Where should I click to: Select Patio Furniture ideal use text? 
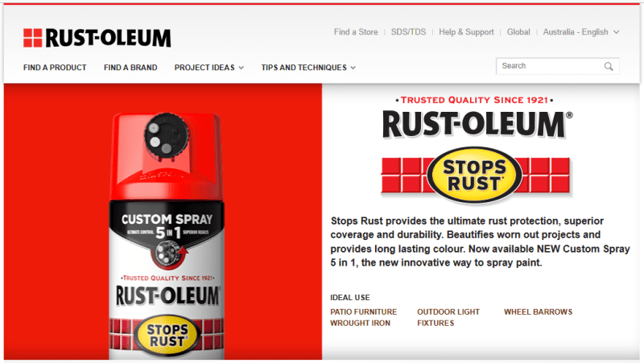[x=364, y=312]
